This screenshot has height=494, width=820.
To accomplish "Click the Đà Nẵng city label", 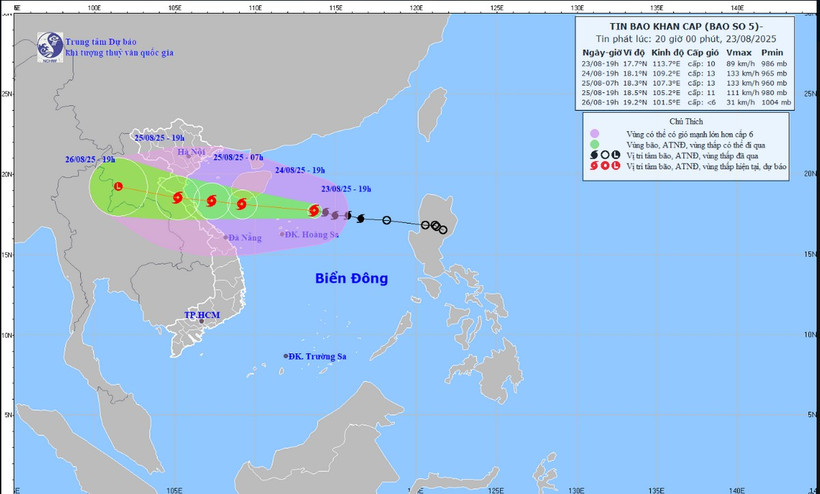I will click(244, 237).
